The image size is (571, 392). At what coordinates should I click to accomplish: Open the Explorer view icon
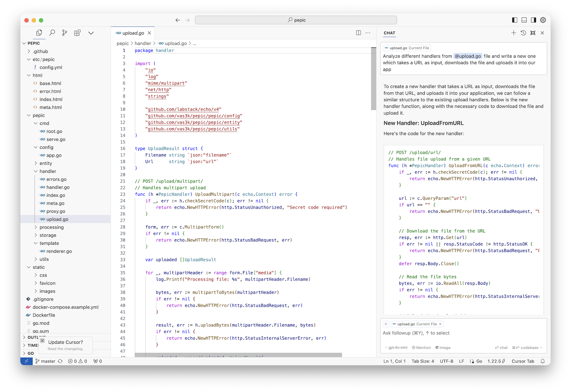[39, 33]
